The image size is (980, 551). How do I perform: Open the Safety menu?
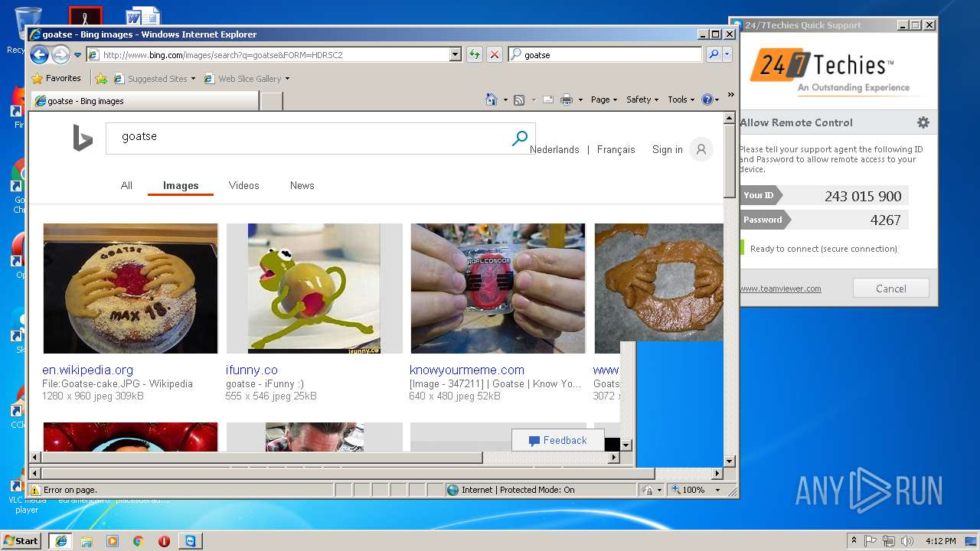[x=642, y=99]
